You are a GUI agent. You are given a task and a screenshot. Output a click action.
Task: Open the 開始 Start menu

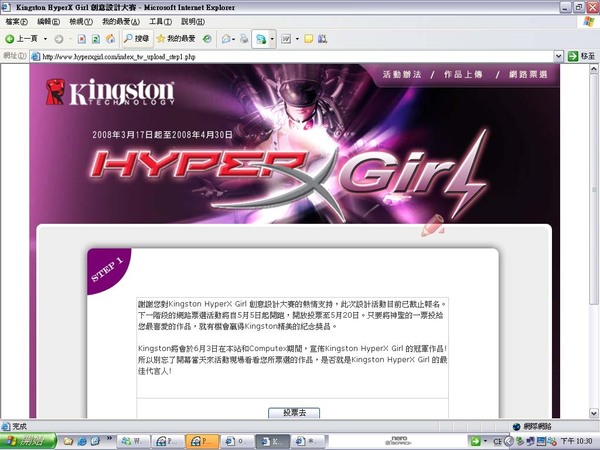pyautogui.click(x=28, y=441)
